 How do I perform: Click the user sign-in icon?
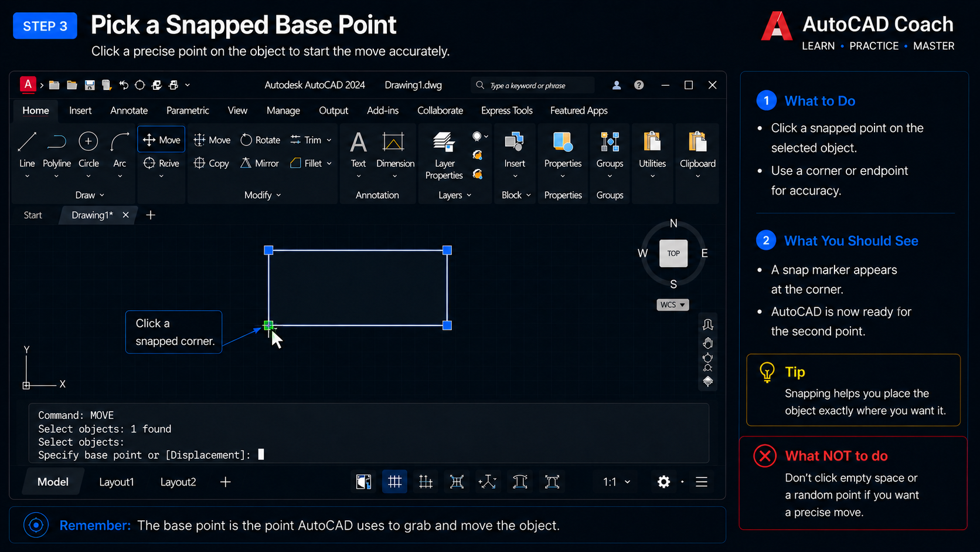617,85
